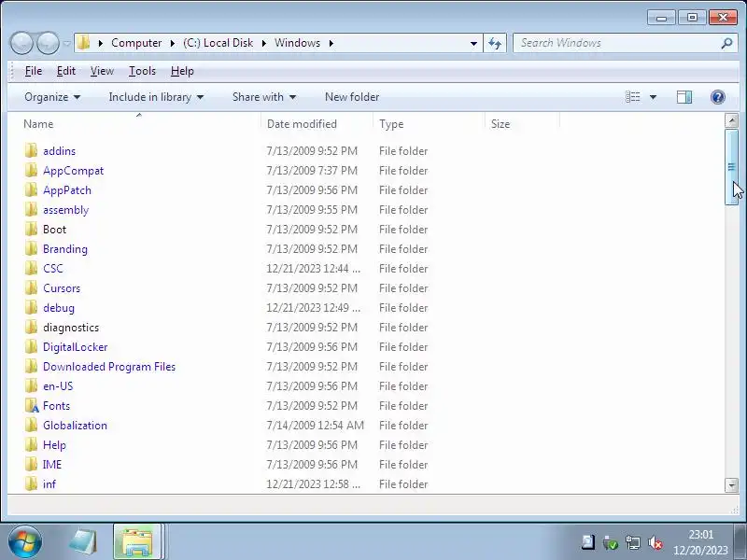Click the inf folder name
The width and height of the screenshot is (747, 560).
coord(49,484)
